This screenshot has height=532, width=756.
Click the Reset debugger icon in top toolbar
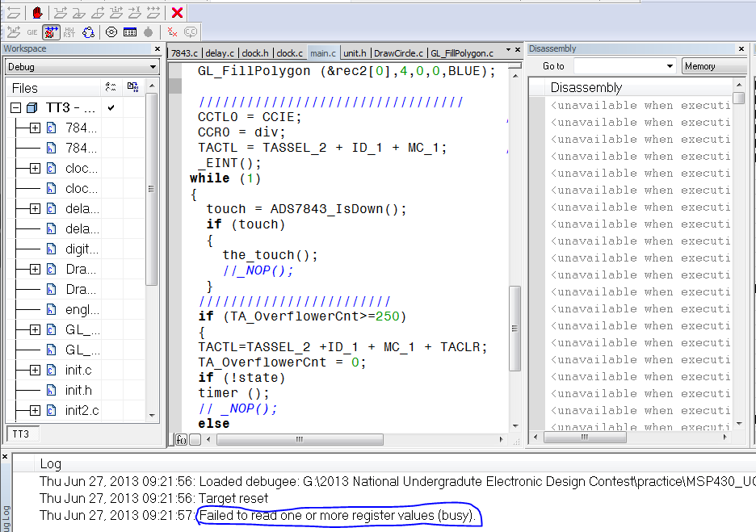[13, 12]
